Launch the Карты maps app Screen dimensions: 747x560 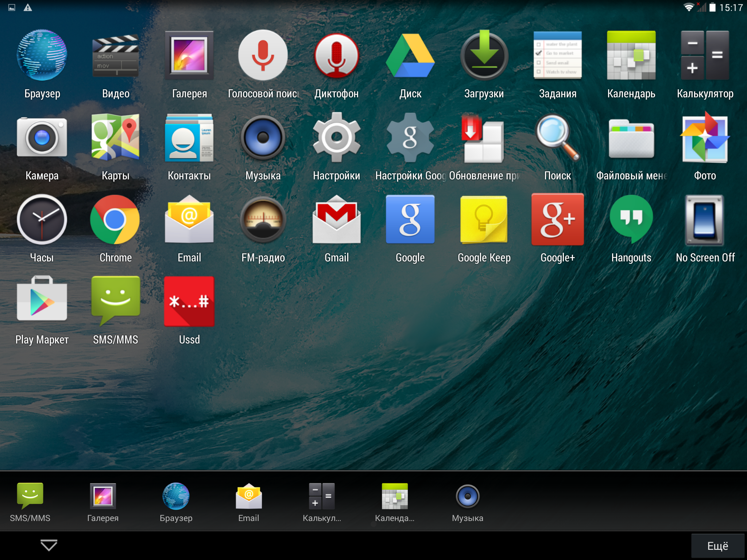[116, 147]
